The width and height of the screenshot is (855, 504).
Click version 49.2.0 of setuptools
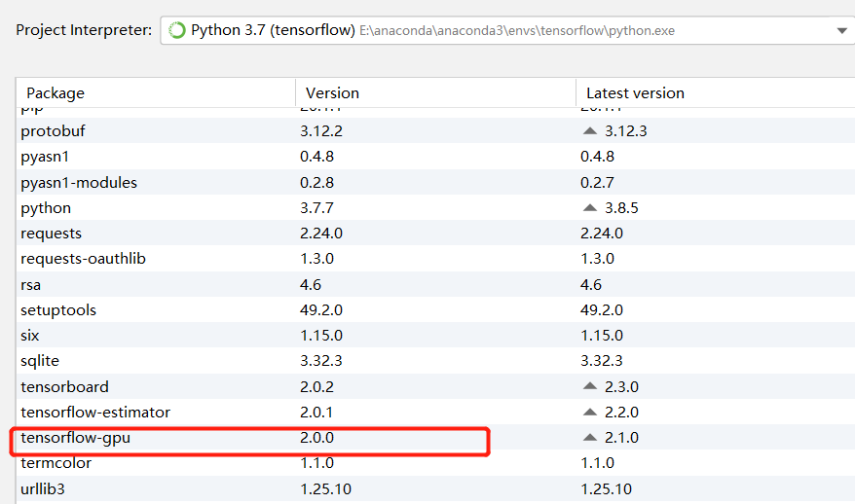(x=321, y=310)
